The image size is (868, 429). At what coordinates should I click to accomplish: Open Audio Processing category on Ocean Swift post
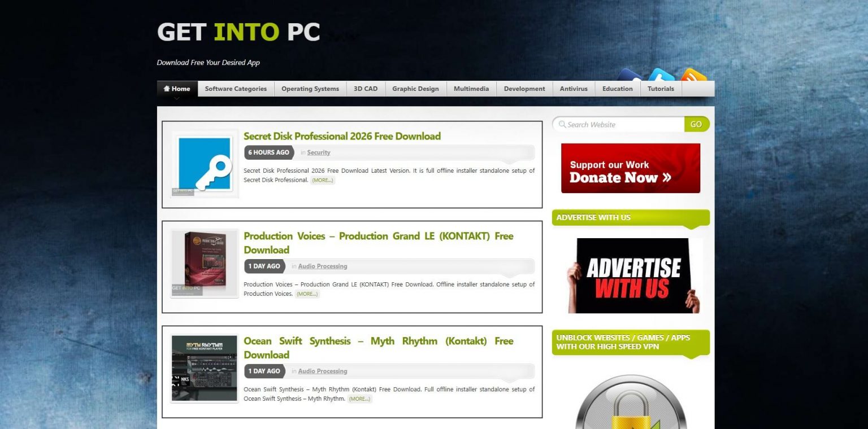point(323,371)
